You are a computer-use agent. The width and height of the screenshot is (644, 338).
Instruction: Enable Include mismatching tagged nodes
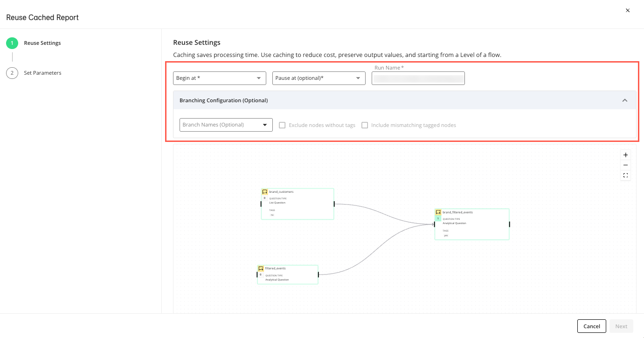365,125
